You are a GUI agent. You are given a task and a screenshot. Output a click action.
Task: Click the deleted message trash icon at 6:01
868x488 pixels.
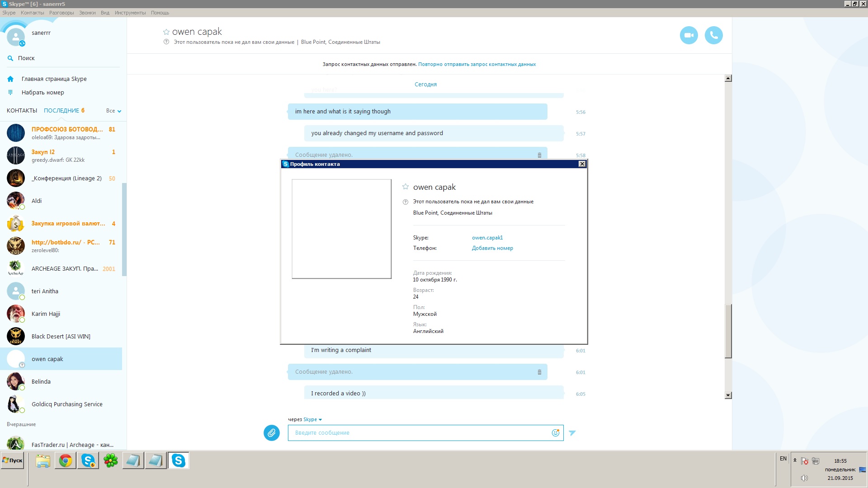(x=539, y=372)
